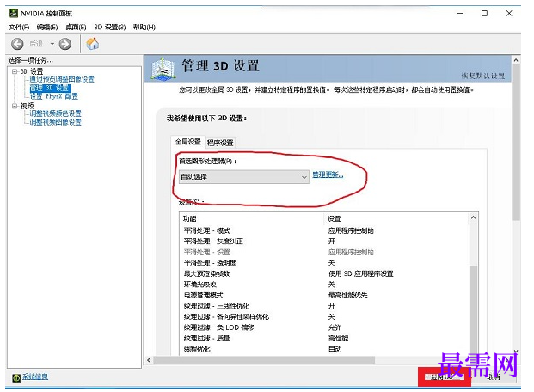Select 设置 PhysX 配置 tree item
The image size is (534, 392).
tap(54, 96)
